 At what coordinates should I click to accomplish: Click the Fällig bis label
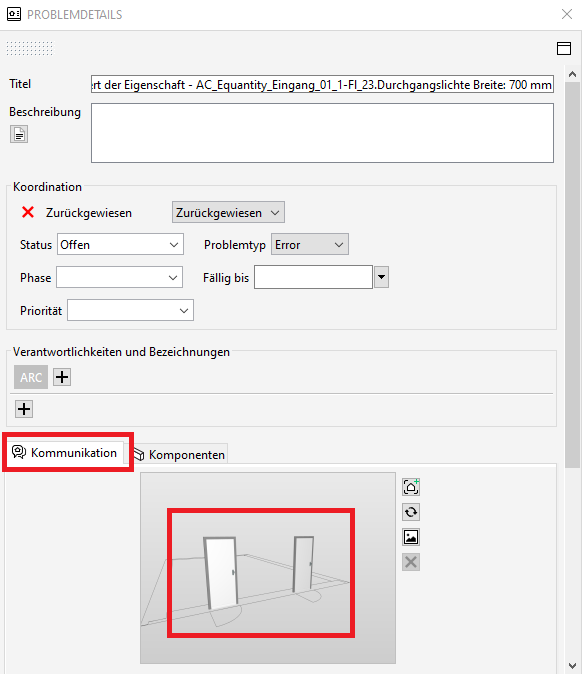click(x=226, y=278)
